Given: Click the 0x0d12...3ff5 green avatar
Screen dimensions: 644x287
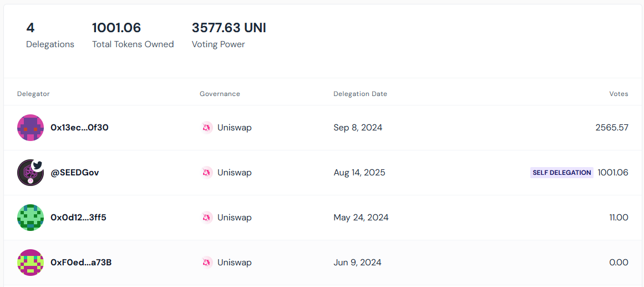Looking at the screenshot, I should click(x=31, y=218).
